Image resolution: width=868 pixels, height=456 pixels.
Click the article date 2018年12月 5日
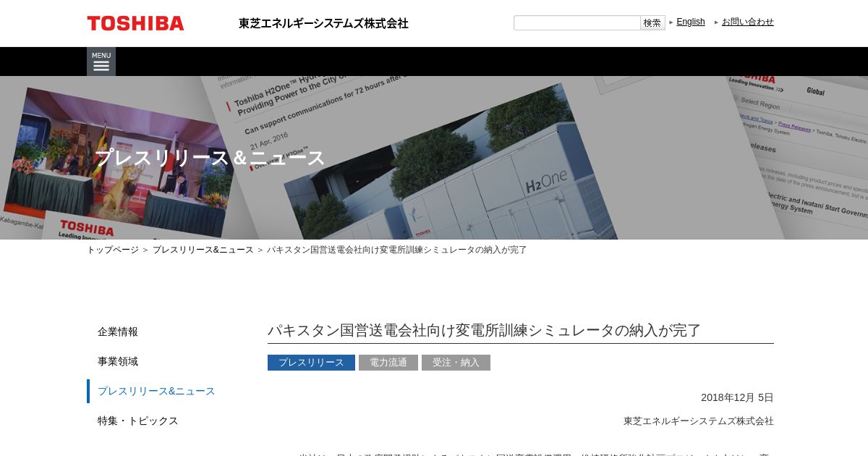[x=737, y=397]
